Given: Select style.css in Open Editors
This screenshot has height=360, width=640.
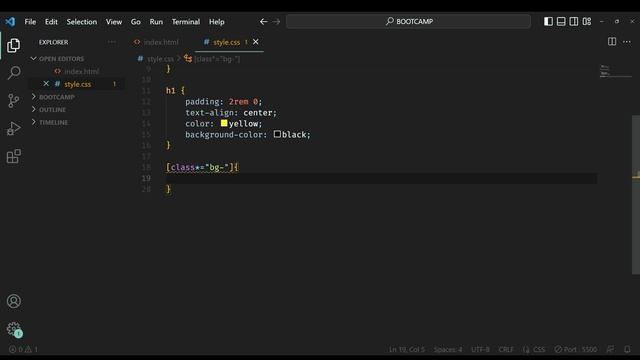Looking at the screenshot, I should coord(78,84).
